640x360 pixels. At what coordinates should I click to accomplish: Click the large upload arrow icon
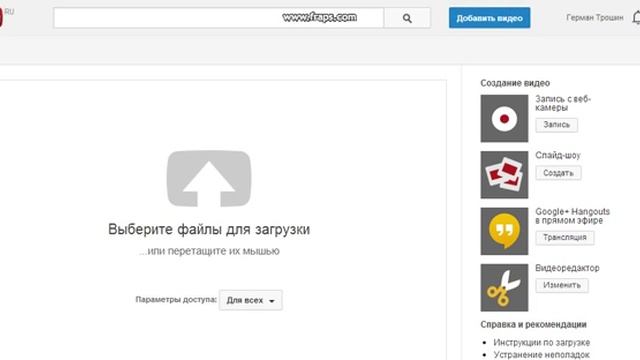209,178
